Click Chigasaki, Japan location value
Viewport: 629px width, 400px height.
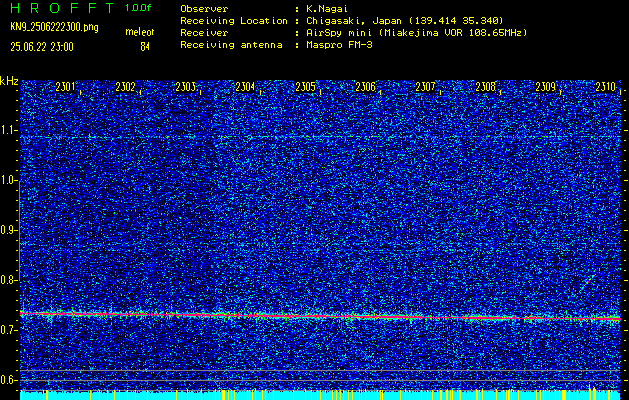click(x=405, y=20)
